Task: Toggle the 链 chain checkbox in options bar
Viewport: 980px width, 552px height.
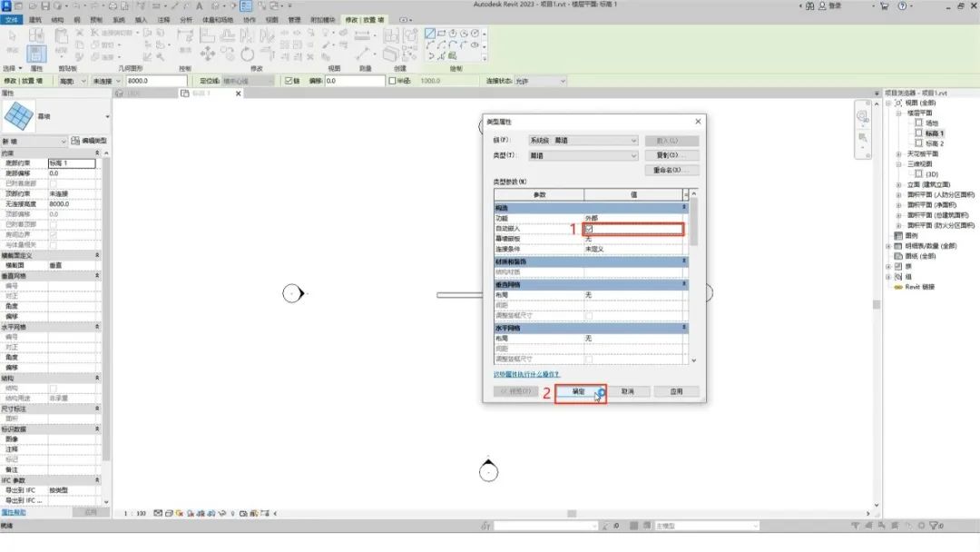Action: [289, 81]
